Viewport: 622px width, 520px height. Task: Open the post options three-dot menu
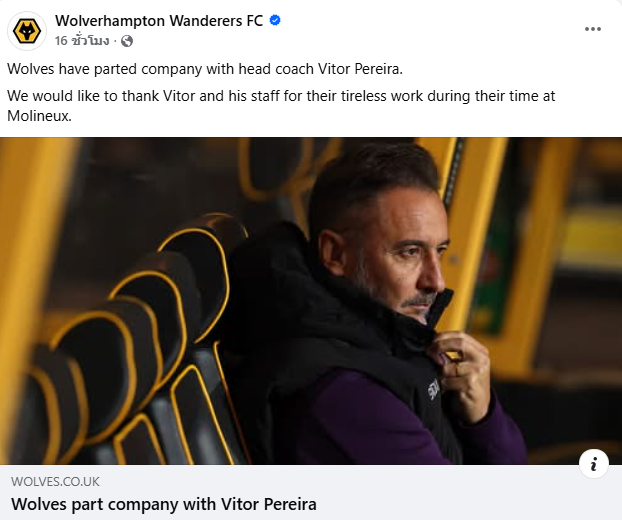pos(593,30)
